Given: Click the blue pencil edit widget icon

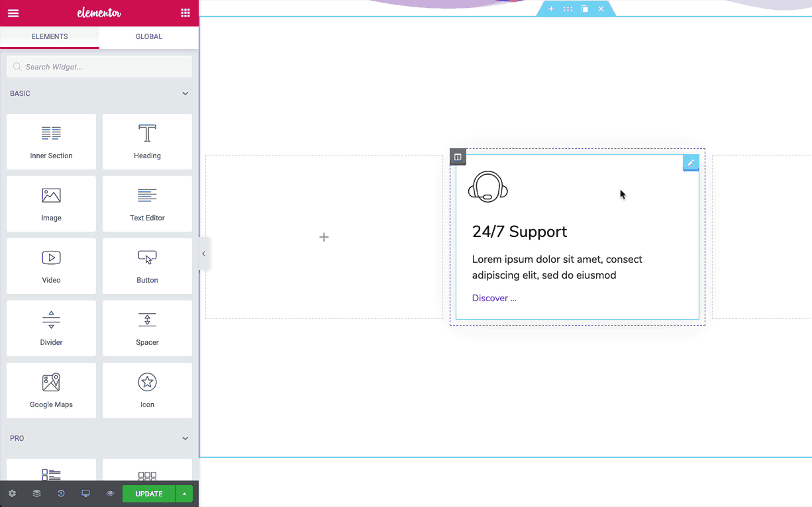Looking at the screenshot, I should [691, 163].
